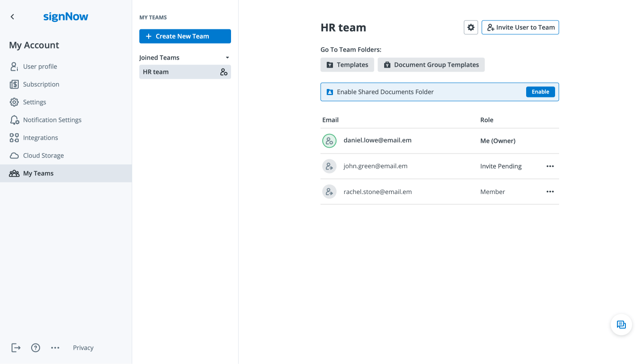Click daniel.lowe owner avatar icon

(329, 141)
